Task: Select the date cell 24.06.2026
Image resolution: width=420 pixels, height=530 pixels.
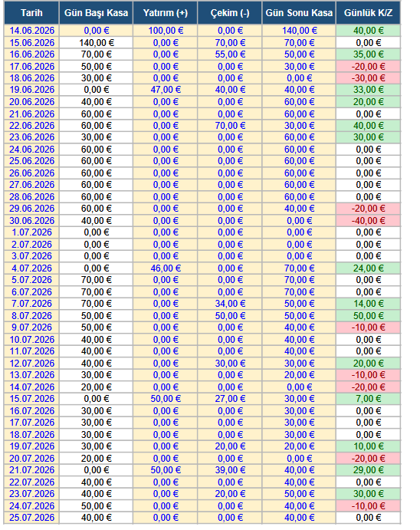Action: 31,150
